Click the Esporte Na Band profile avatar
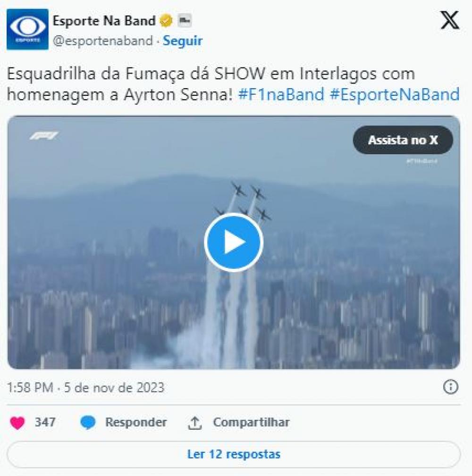This screenshot has width=472, height=476. [27, 29]
